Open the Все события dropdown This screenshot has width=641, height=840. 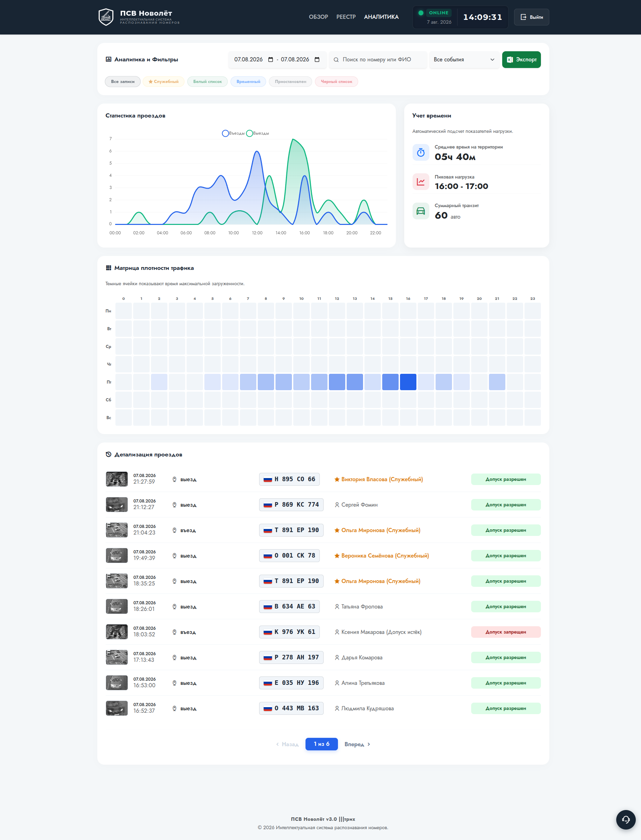464,60
